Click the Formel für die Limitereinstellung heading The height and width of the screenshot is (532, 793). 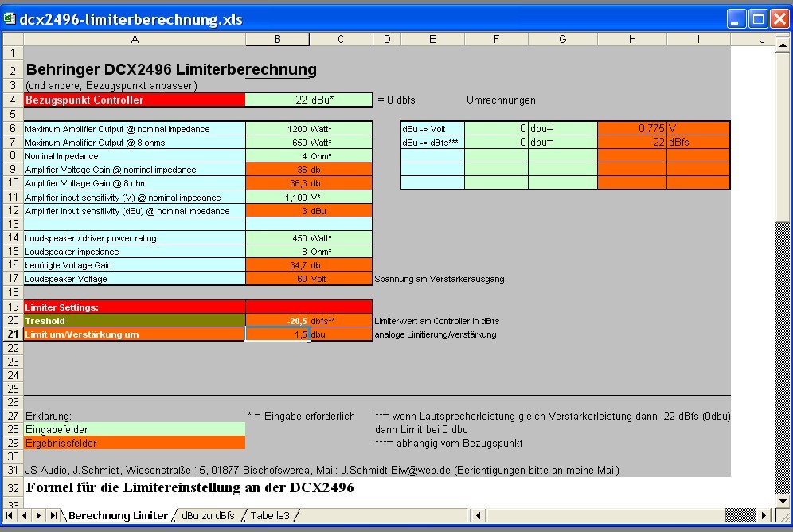[190, 487]
